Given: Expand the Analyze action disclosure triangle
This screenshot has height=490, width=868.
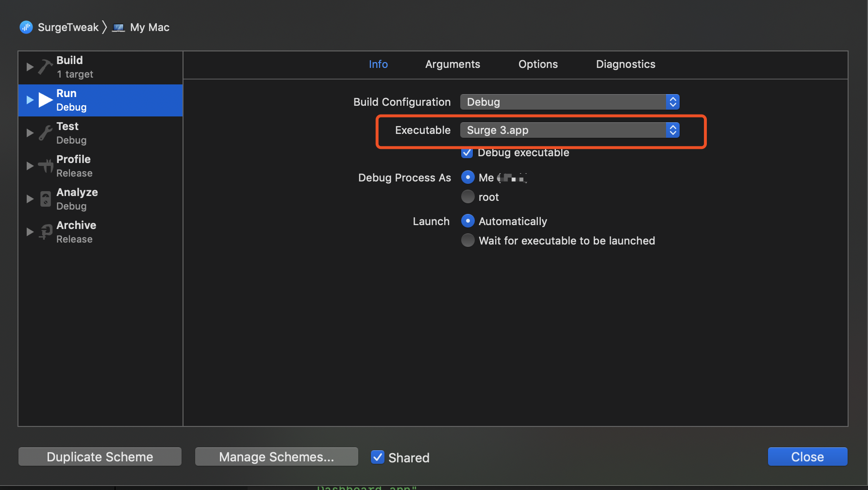Looking at the screenshot, I should coord(30,199).
